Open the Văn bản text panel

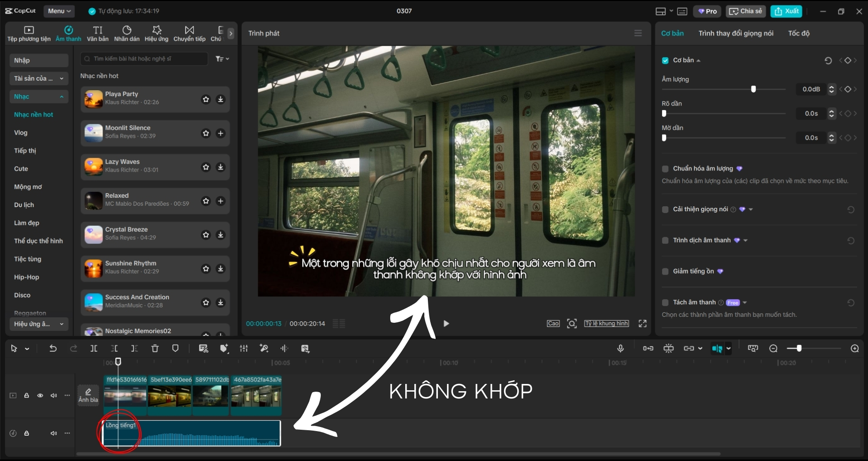tap(98, 34)
